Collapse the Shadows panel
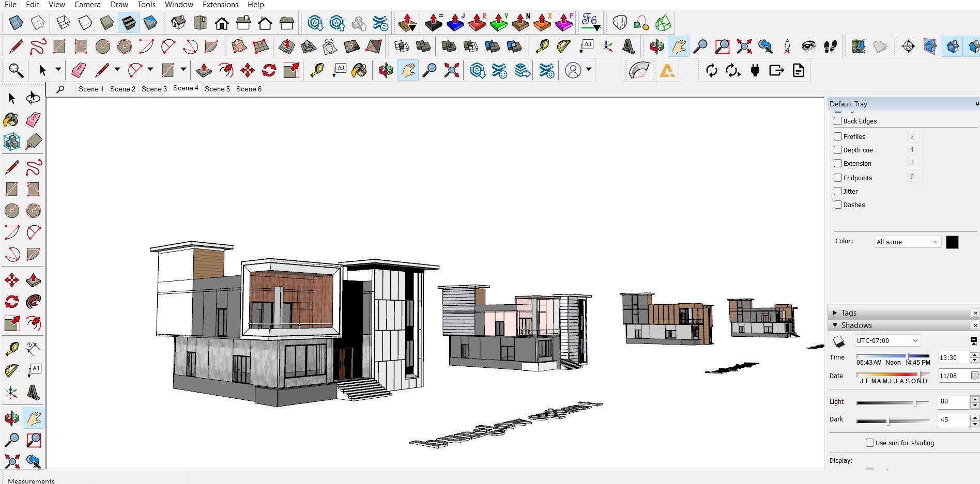The height and width of the screenshot is (484, 980). [835, 325]
